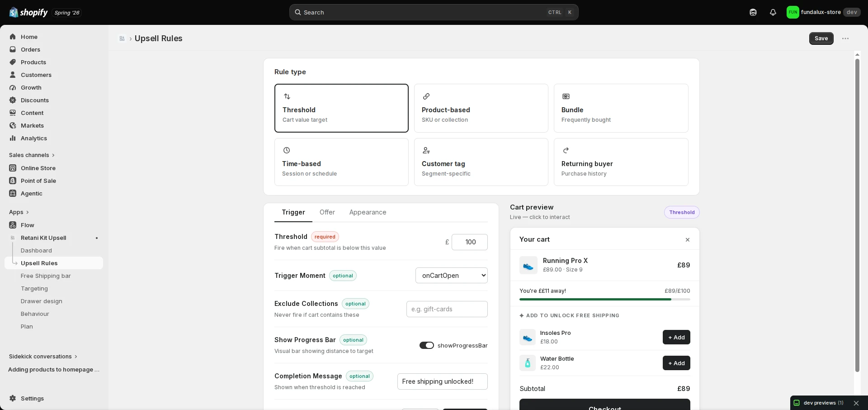This screenshot has height=410, width=868.
Task: Switch to the Trigger tab
Action: pyautogui.click(x=293, y=212)
